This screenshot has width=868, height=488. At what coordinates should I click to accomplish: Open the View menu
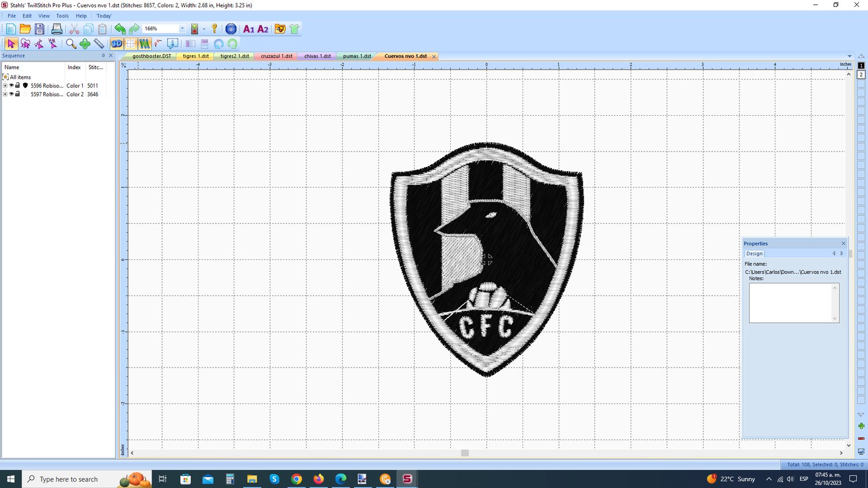click(44, 16)
